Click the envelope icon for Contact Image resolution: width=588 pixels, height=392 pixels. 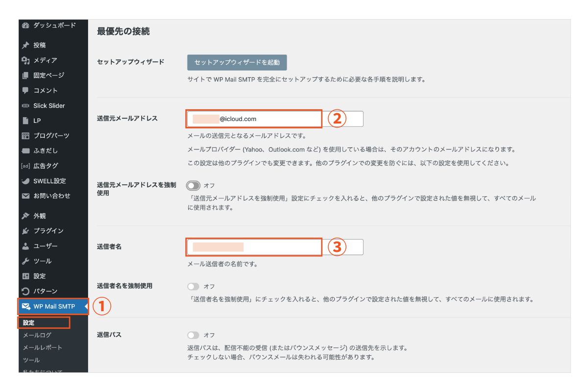pos(26,196)
